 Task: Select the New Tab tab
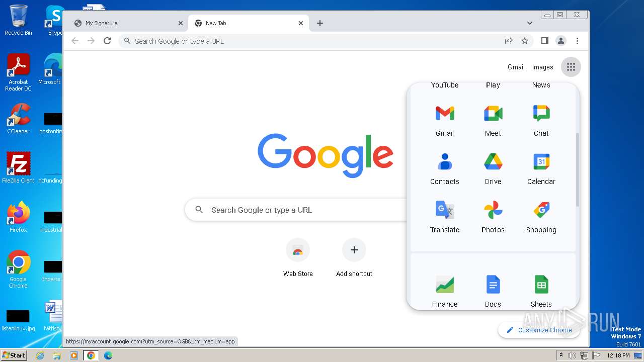[x=248, y=23]
